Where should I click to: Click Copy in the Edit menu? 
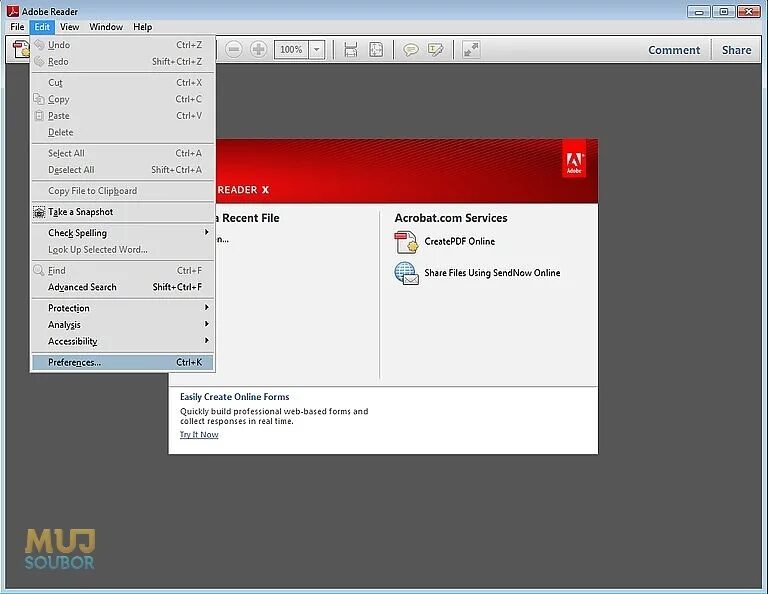123,99
